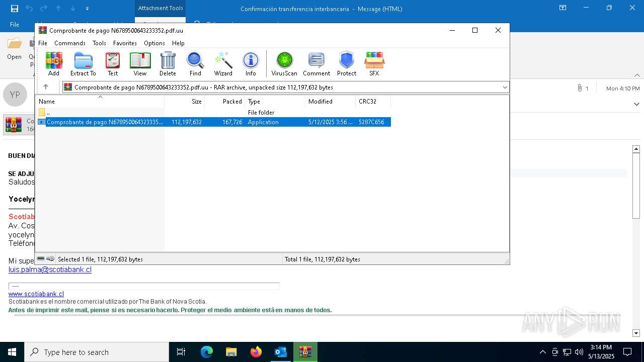Open Windows Start menu
This screenshot has height=362, width=644.
[x=12, y=352]
